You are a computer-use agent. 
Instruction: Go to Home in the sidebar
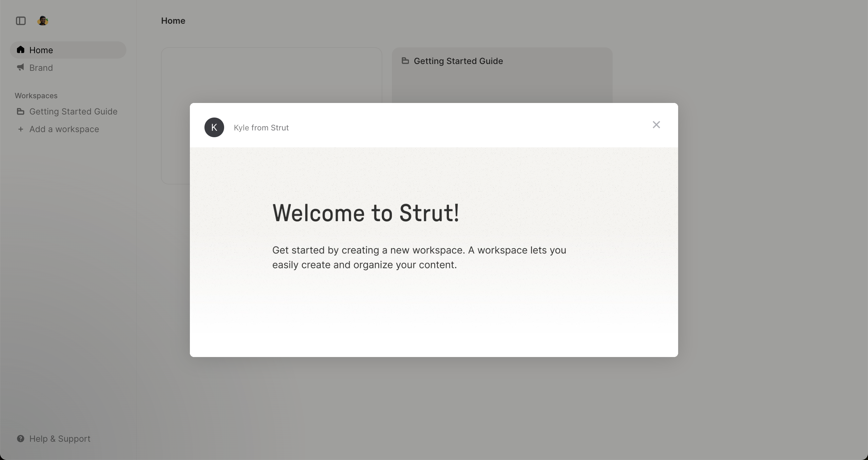point(68,50)
